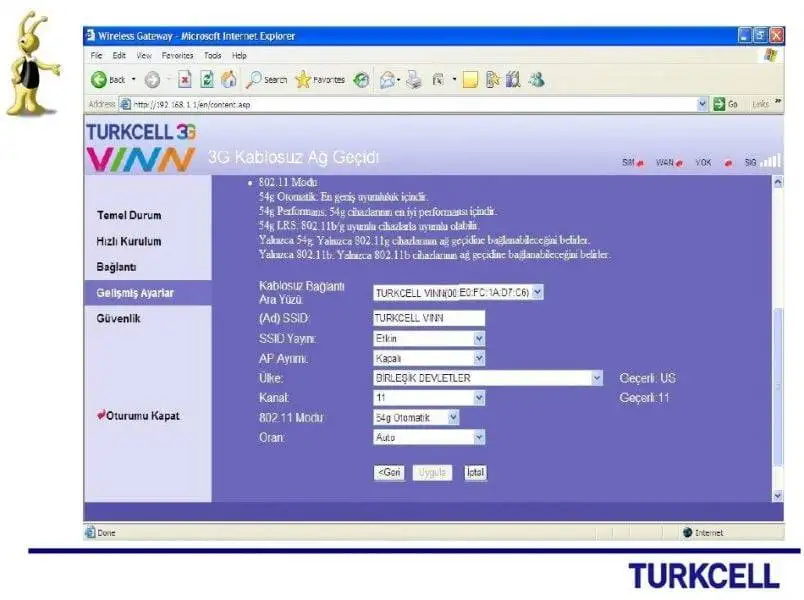Click the page icon in address bar
This screenshot has width=804, height=600.
125,104
